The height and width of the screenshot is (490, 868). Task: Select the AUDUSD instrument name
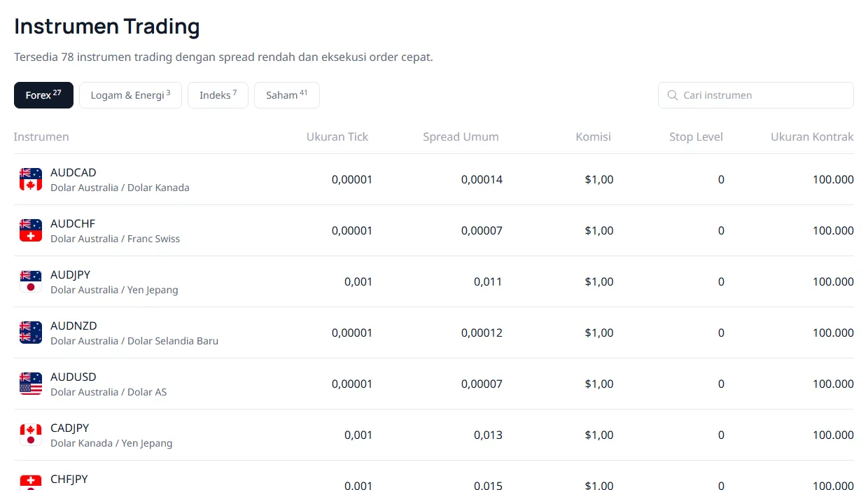pyautogui.click(x=73, y=377)
